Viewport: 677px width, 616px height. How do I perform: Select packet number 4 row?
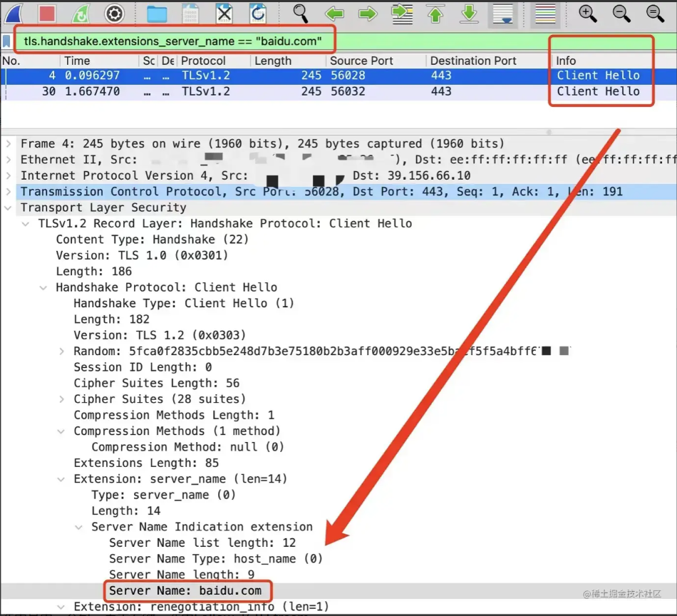pos(338,76)
